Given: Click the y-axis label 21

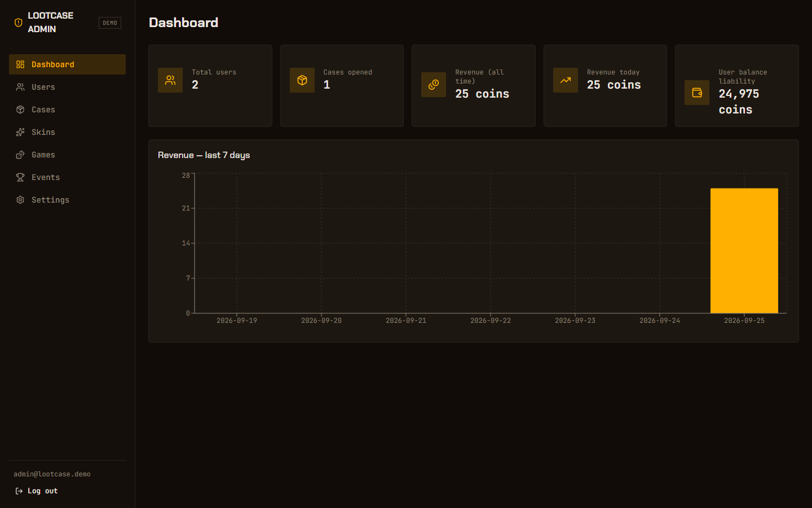Looking at the screenshot, I should pyautogui.click(x=186, y=208).
